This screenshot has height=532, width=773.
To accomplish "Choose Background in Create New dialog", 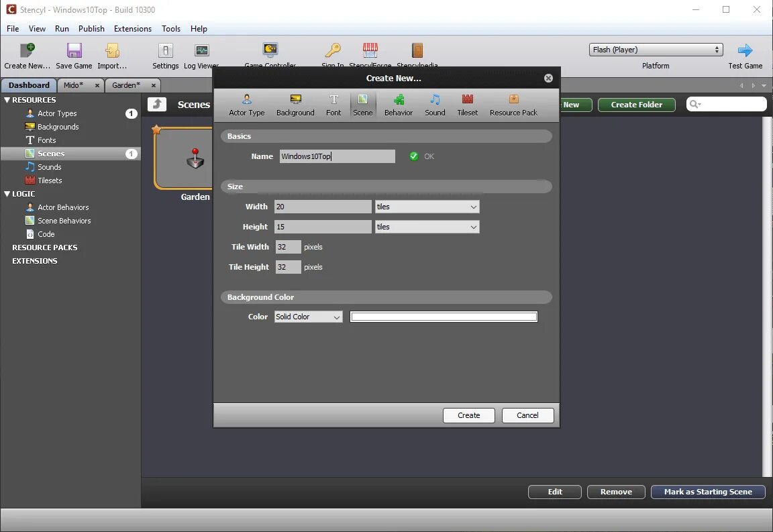I will (x=295, y=105).
